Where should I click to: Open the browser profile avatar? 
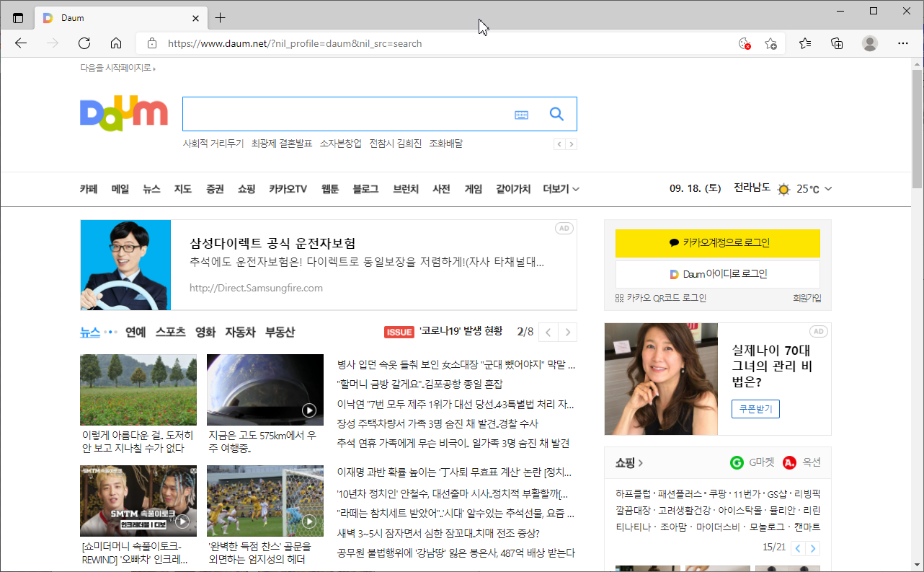870,43
